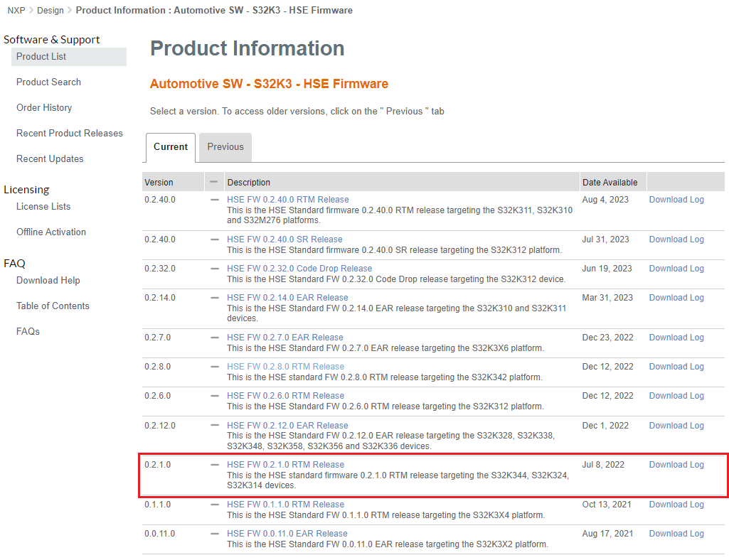Open Offline Activation
This screenshot has width=729, height=560.
[50, 232]
